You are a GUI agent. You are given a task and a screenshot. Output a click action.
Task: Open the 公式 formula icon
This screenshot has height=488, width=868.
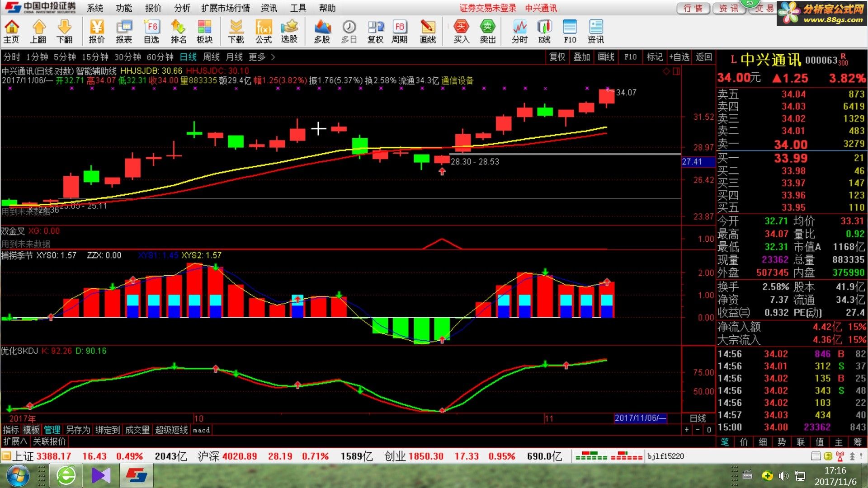264,32
